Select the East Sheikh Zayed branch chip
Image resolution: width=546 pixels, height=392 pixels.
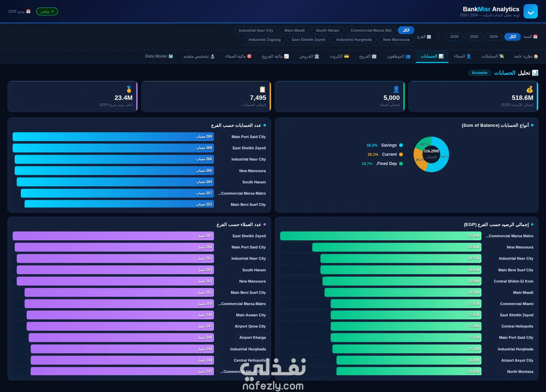(308, 40)
